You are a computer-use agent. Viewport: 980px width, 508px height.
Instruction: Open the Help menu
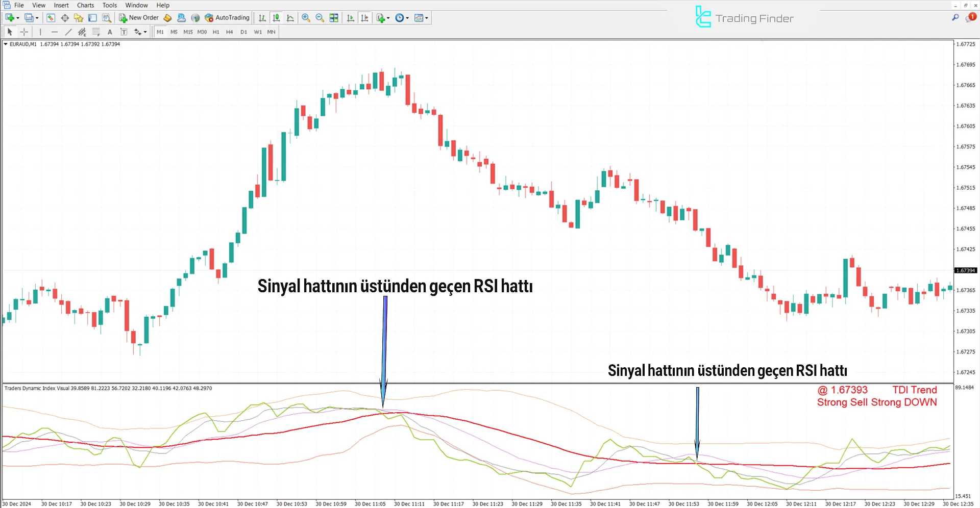tap(163, 5)
